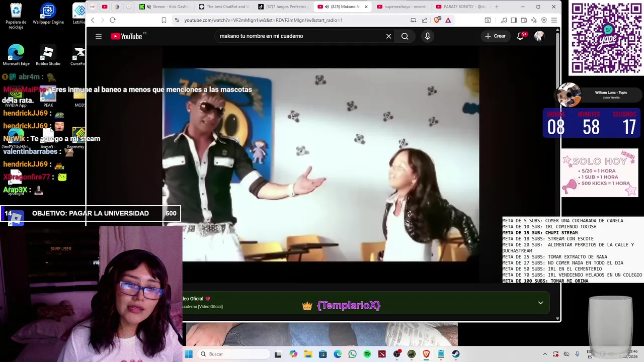
Task: Open Brave Shields lion icon
Action: tap(437, 20)
